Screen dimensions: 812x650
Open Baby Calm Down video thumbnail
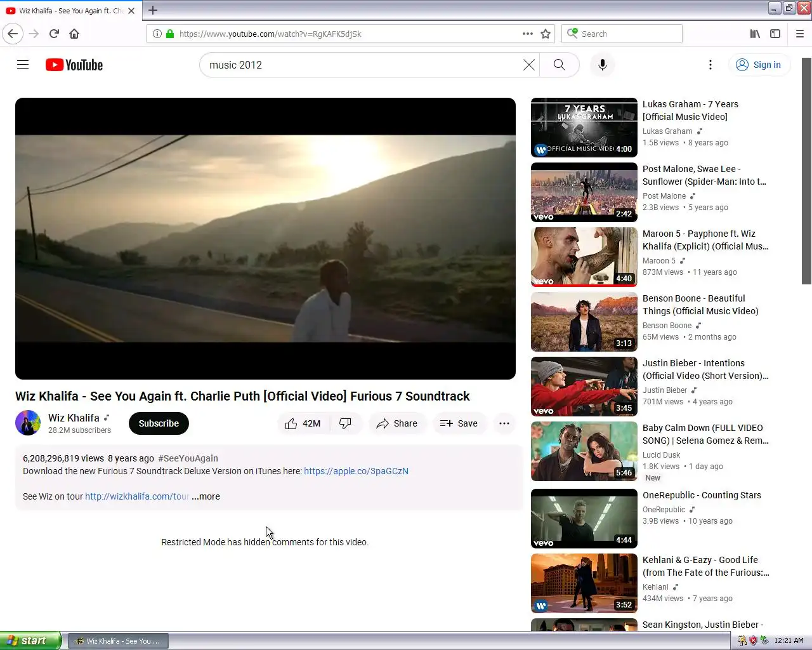pos(584,451)
